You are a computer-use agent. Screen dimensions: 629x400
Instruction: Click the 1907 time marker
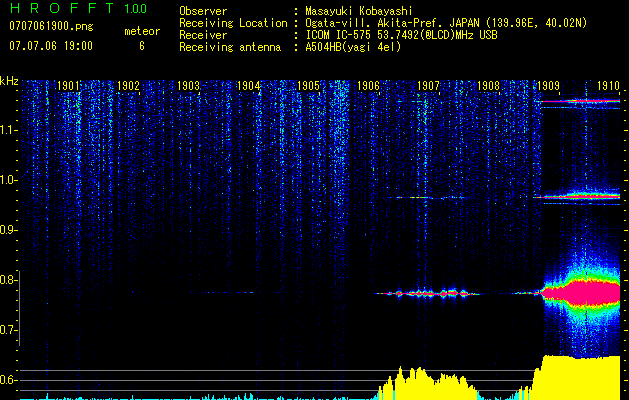click(428, 86)
